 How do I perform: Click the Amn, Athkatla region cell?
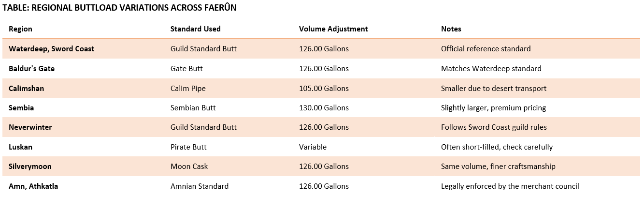32,186
